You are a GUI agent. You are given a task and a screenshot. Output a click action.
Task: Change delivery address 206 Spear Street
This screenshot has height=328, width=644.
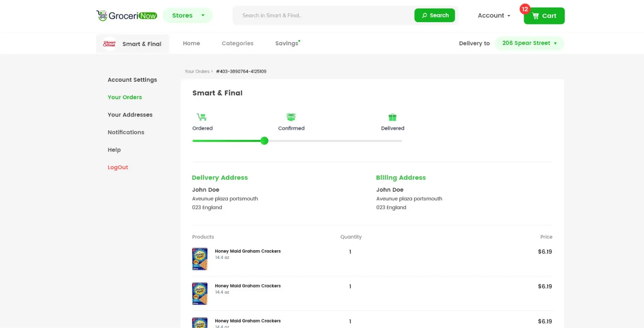tap(530, 43)
